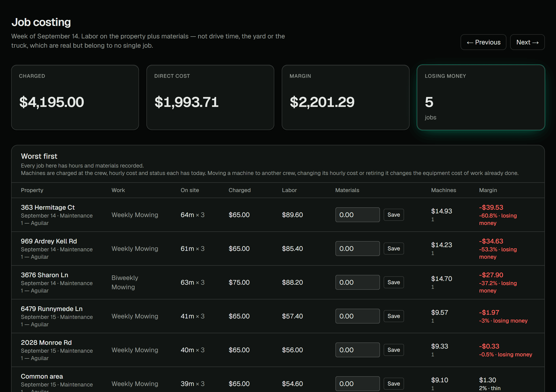Click the On site column header

[x=190, y=190]
